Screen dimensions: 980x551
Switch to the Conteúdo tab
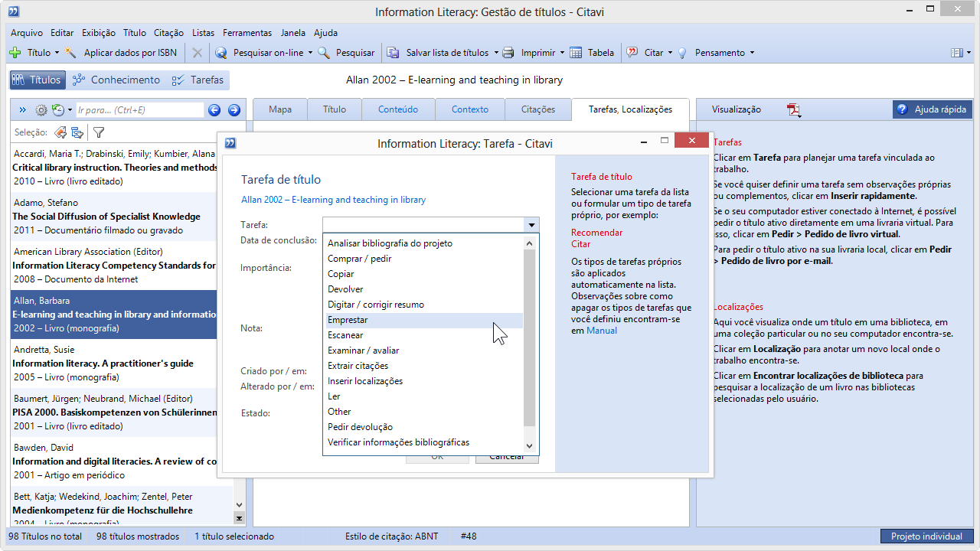point(398,109)
